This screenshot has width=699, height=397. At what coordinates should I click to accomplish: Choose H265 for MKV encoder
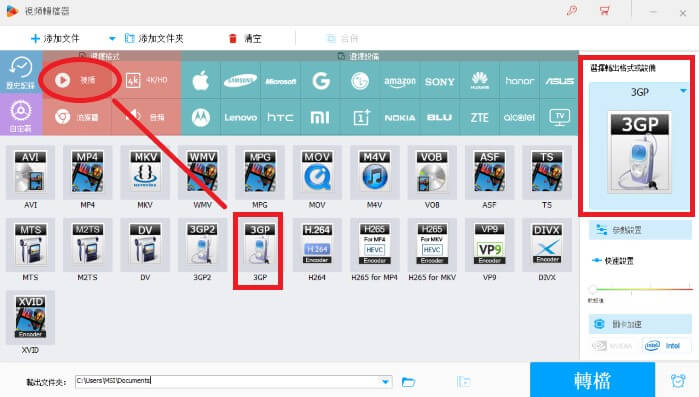click(x=432, y=245)
